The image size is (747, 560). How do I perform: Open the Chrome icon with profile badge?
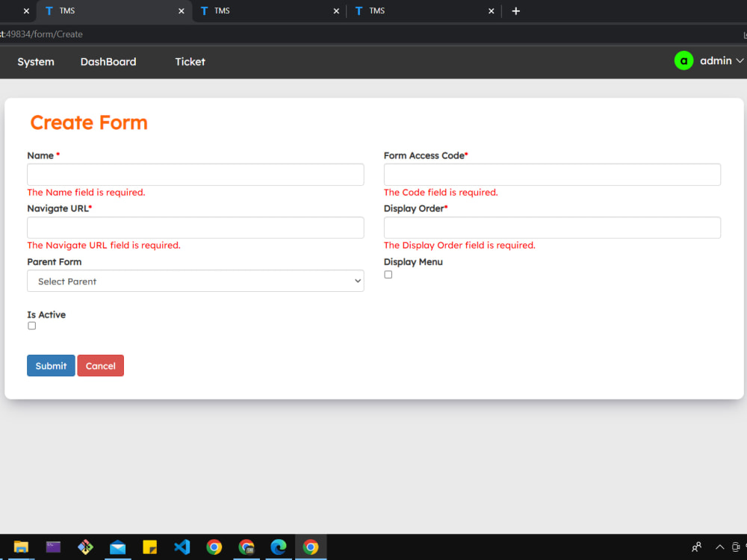tap(247, 547)
